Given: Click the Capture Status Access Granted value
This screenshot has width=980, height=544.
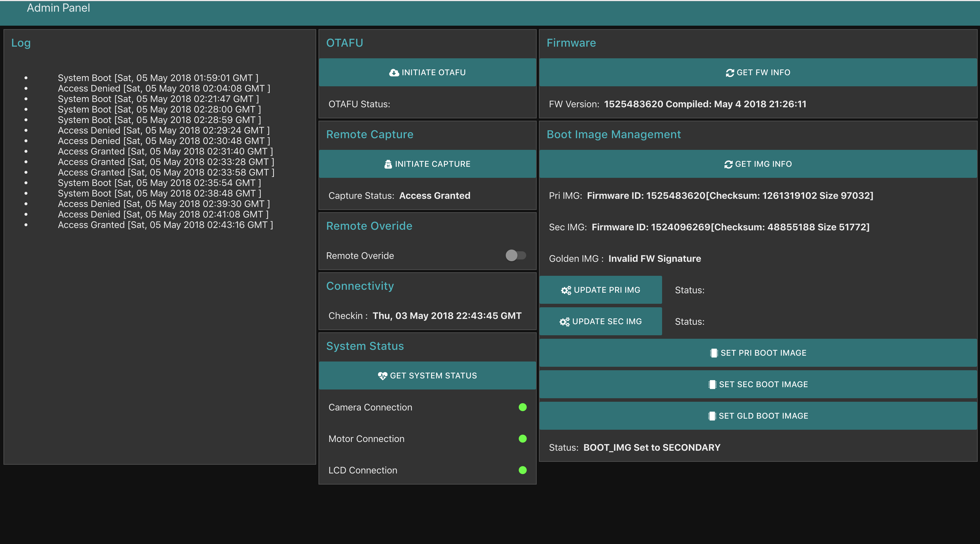Looking at the screenshot, I should click(435, 196).
